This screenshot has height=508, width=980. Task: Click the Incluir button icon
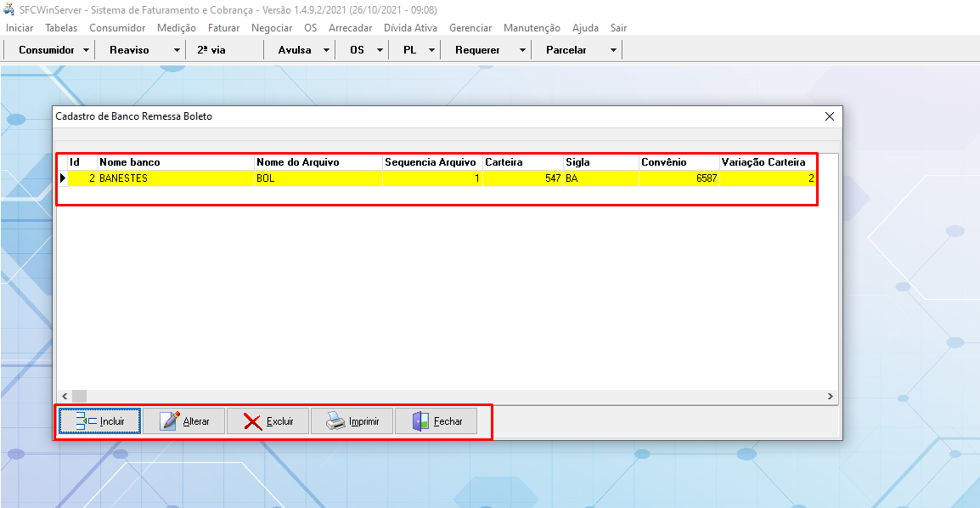click(x=86, y=421)
